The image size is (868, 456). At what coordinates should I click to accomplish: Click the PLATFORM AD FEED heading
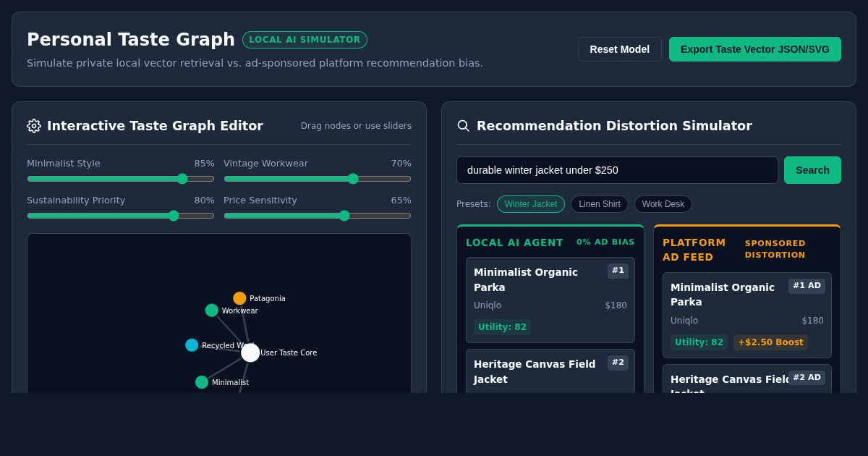click(x=694, y=250)
